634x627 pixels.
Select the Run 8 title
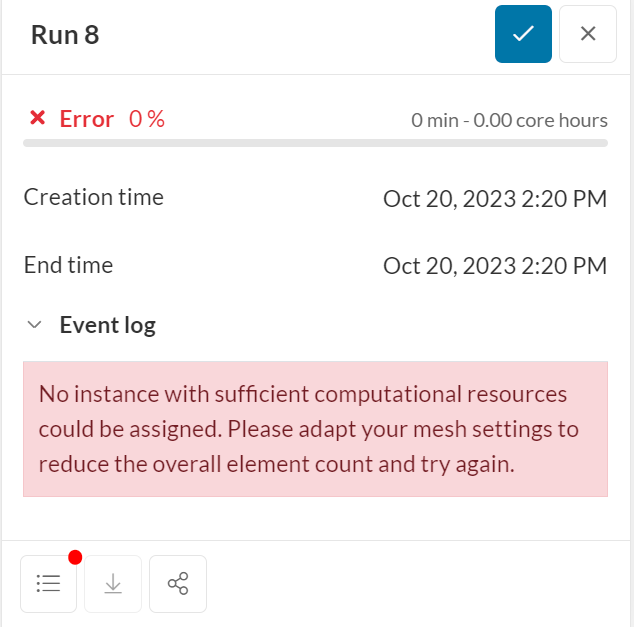65,35
